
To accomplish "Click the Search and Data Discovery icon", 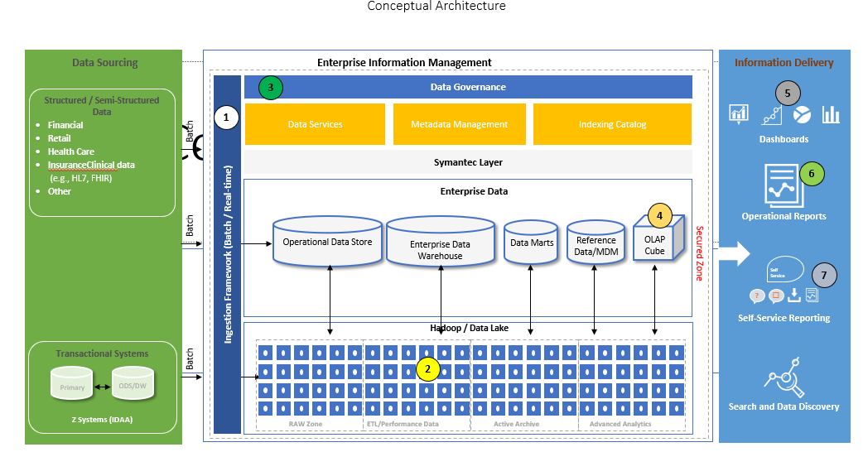I will point(784,380).
